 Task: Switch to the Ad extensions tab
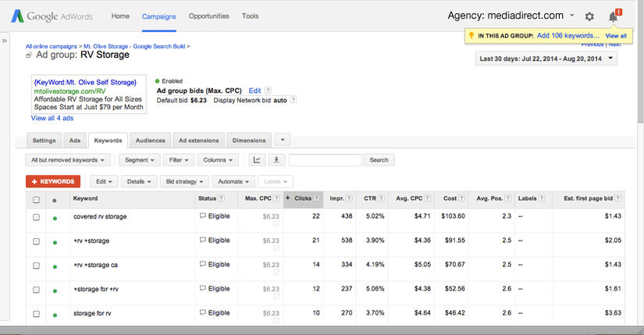(x=199, y=140)
